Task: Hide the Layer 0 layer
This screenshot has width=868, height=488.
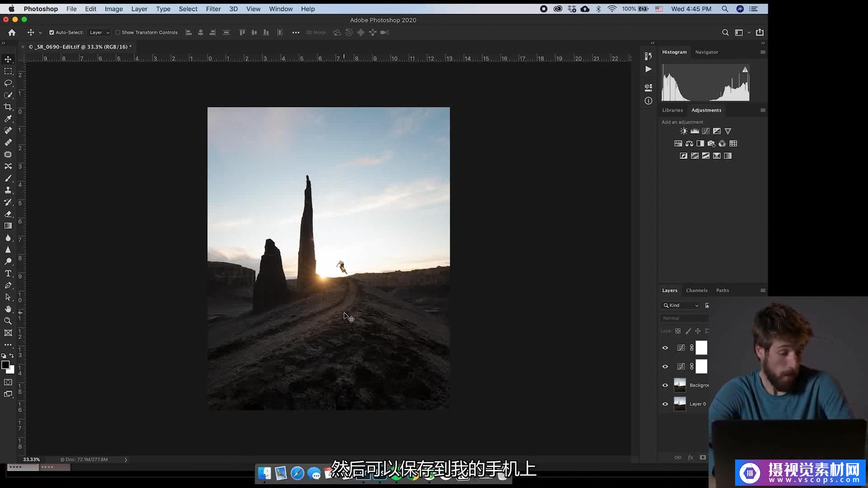Action: (x=665, y=404)
